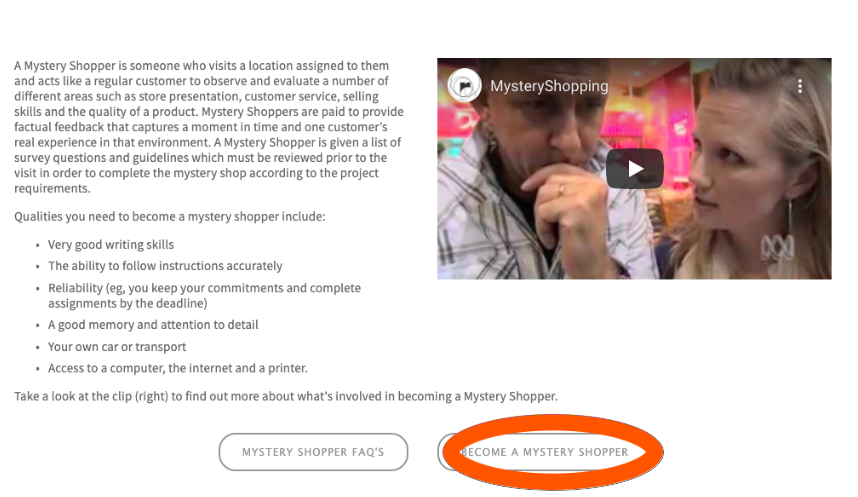Play the MysteryShopping video
858x497 pixels.
(x=635, y=169)
